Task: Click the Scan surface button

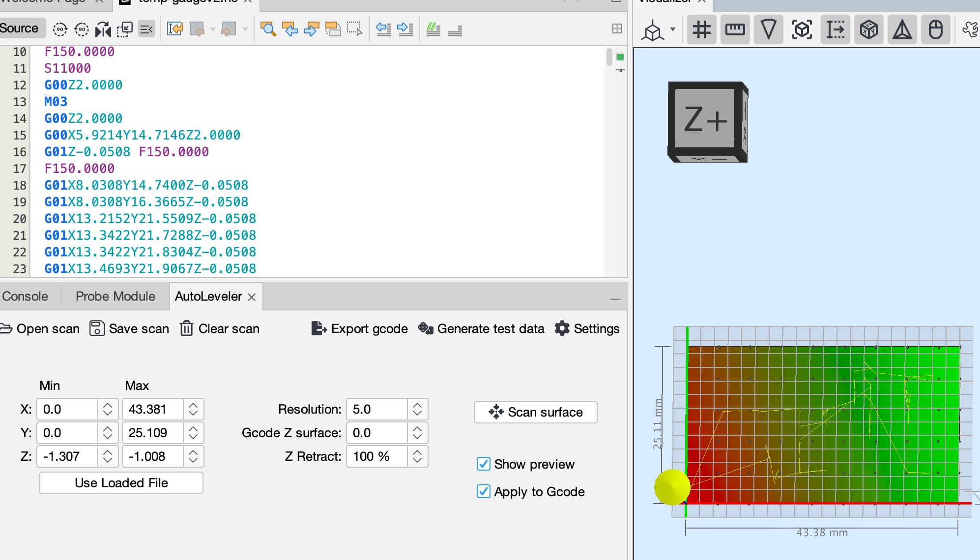Action: coord(535,412)
